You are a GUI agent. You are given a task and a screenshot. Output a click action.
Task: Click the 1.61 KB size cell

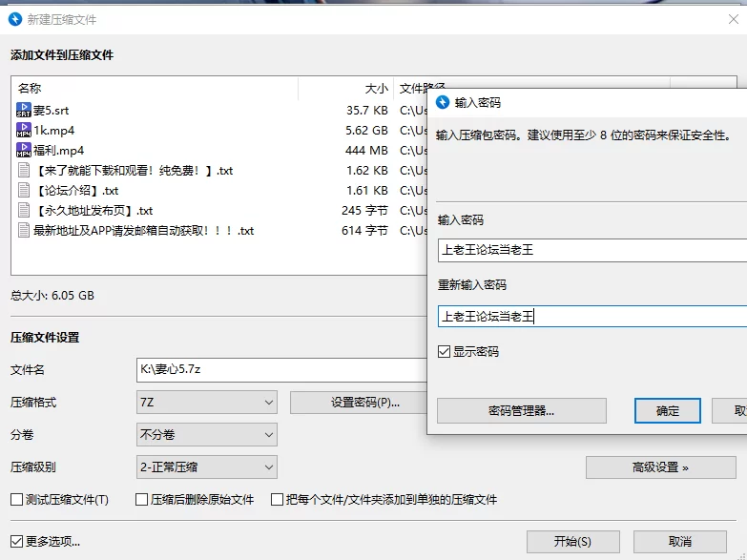click(367, 190)
